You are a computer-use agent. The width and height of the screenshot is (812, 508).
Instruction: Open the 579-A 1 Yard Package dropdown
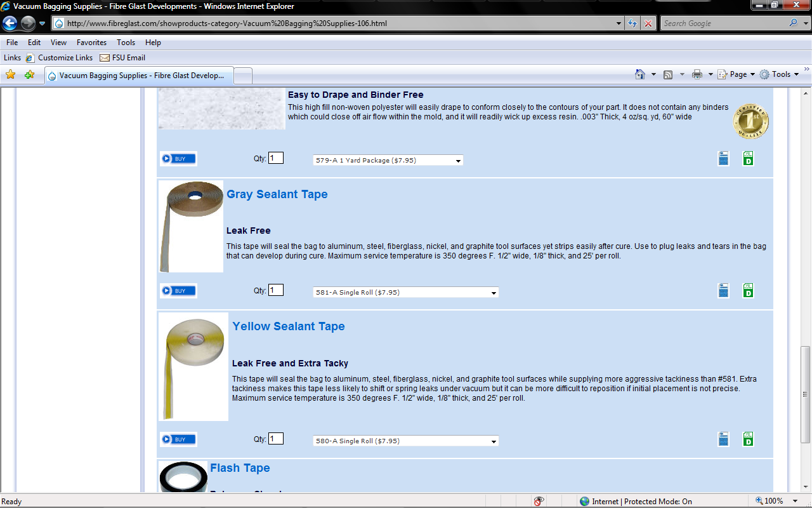388,161
